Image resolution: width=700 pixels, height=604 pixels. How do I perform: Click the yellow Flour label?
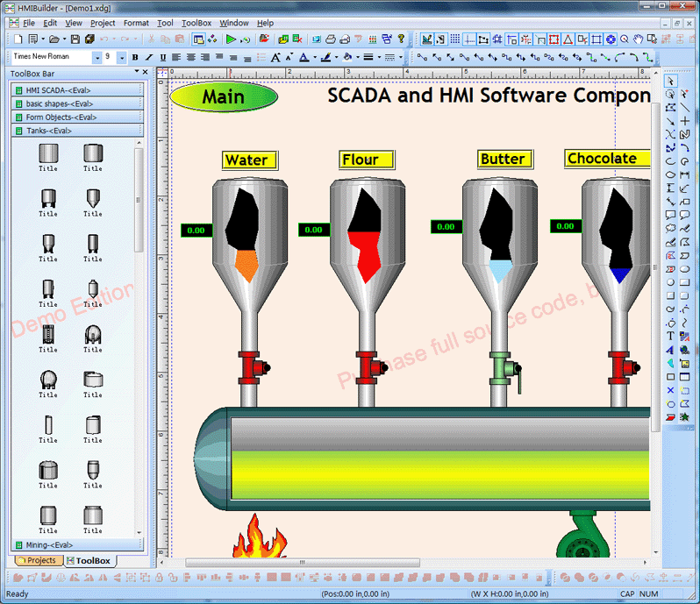366,160
